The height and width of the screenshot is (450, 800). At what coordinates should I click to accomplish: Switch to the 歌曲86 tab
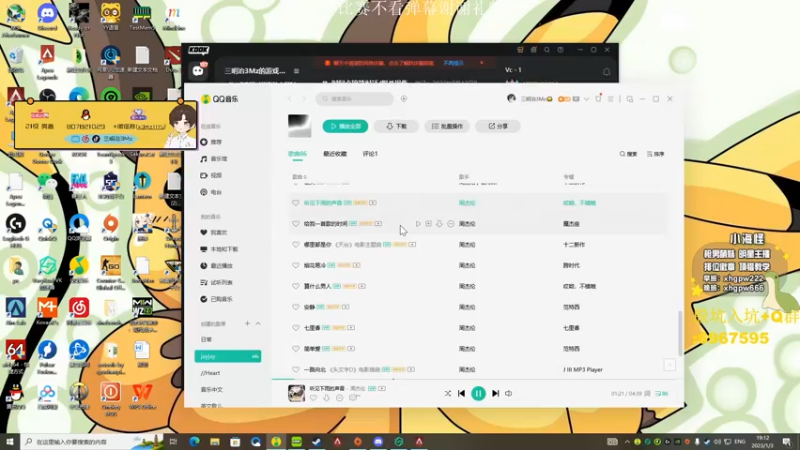297,154
